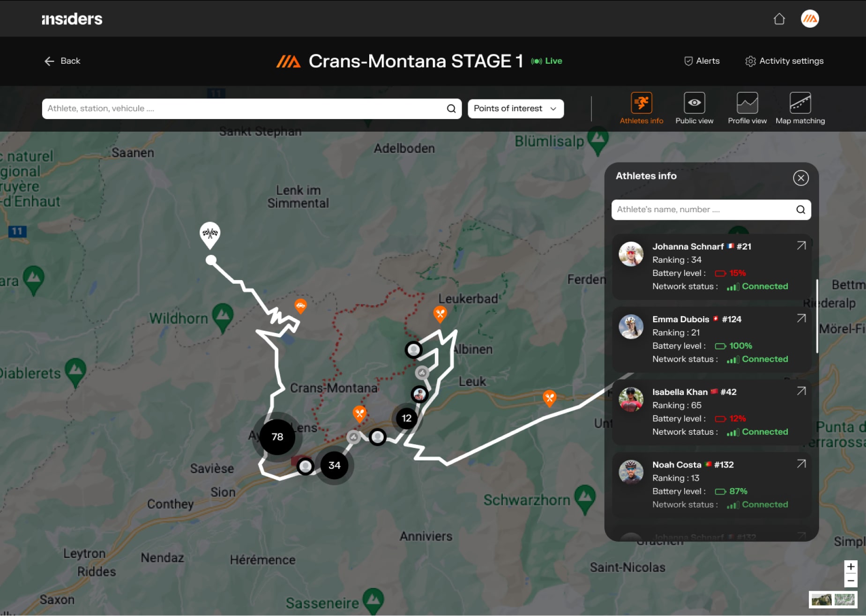This screenshot has height=616, width=866.
Task: Click grey cyclist marker near Lens
Action: click(353, 437)
